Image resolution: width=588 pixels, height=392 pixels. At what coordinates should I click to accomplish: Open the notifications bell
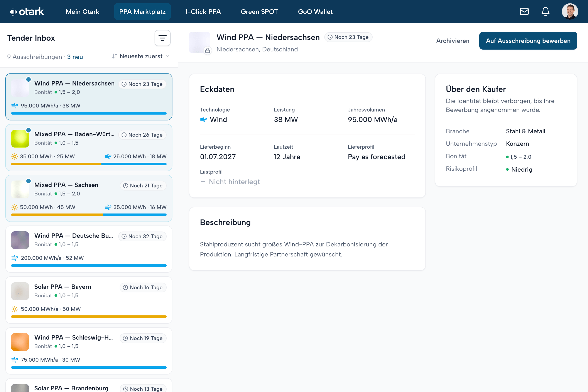[545, 11]
